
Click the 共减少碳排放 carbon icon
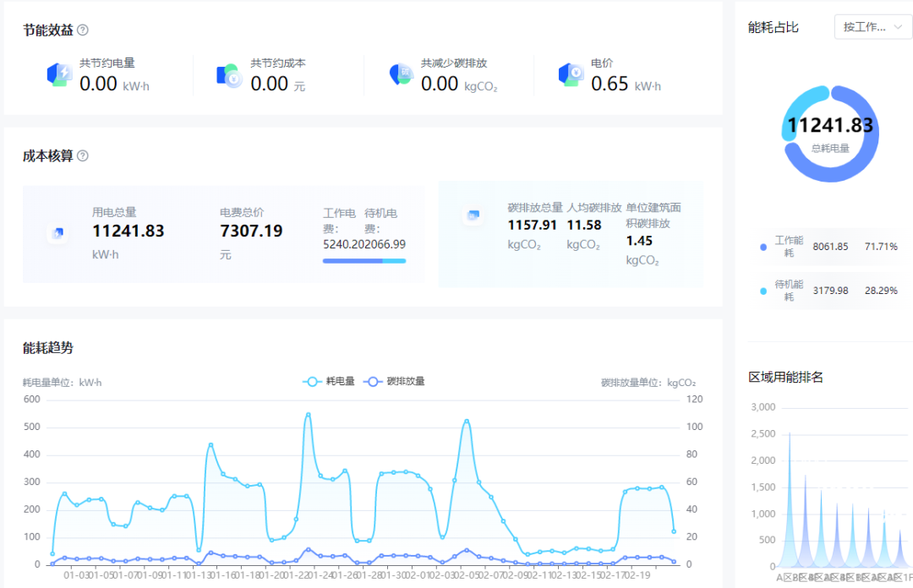(401, 74)
